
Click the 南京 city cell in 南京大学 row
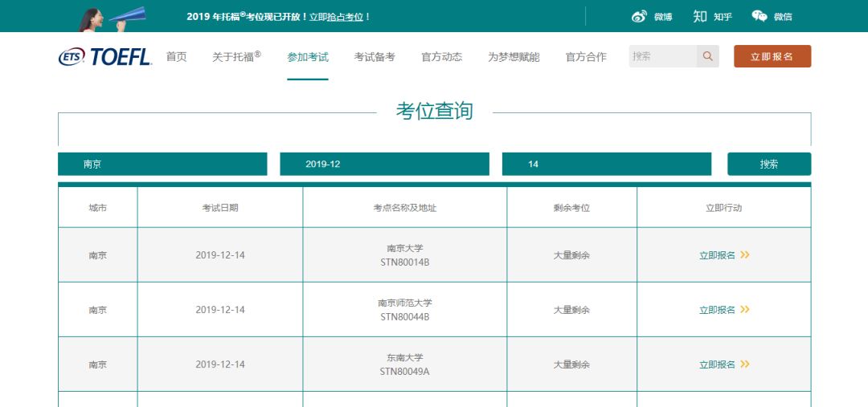coord(97,255)
